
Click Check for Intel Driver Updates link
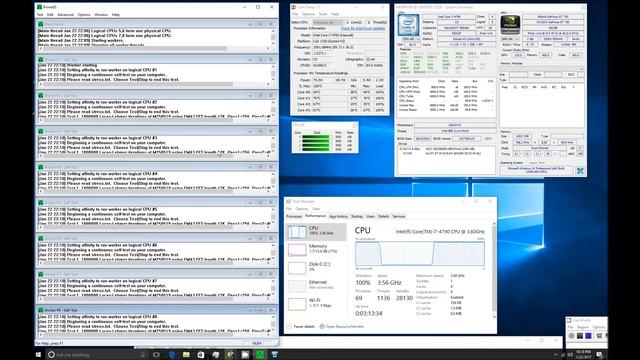[363, 29]
